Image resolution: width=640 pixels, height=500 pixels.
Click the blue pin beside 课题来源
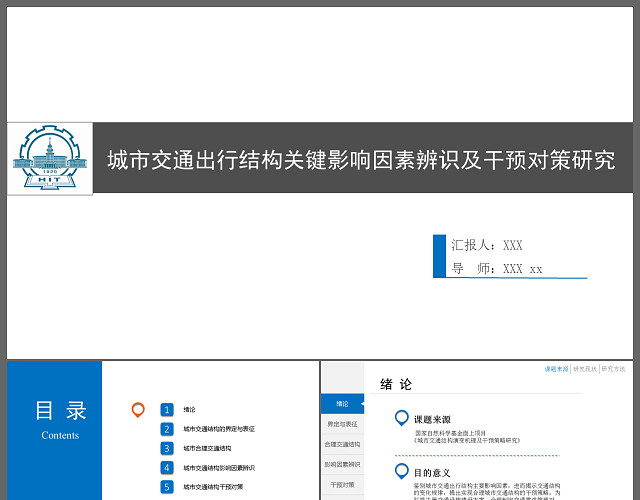tap(402, 418)
